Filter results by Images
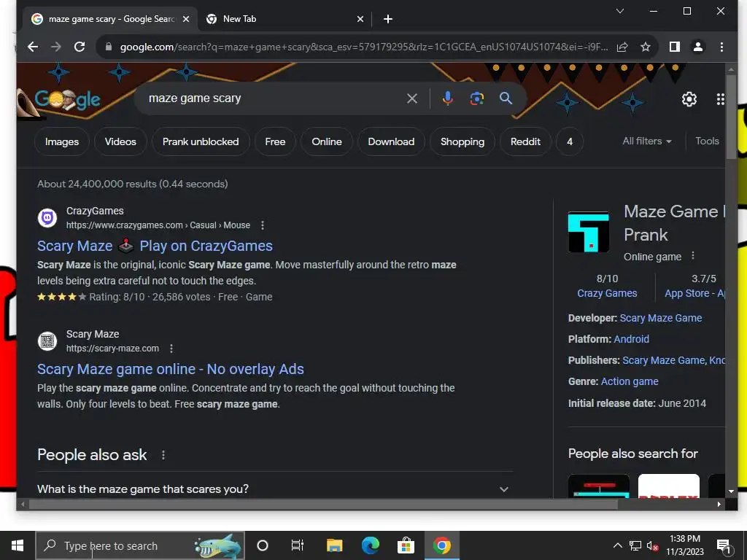This screenshot has width=747, height=560. [x=62, y=141]
